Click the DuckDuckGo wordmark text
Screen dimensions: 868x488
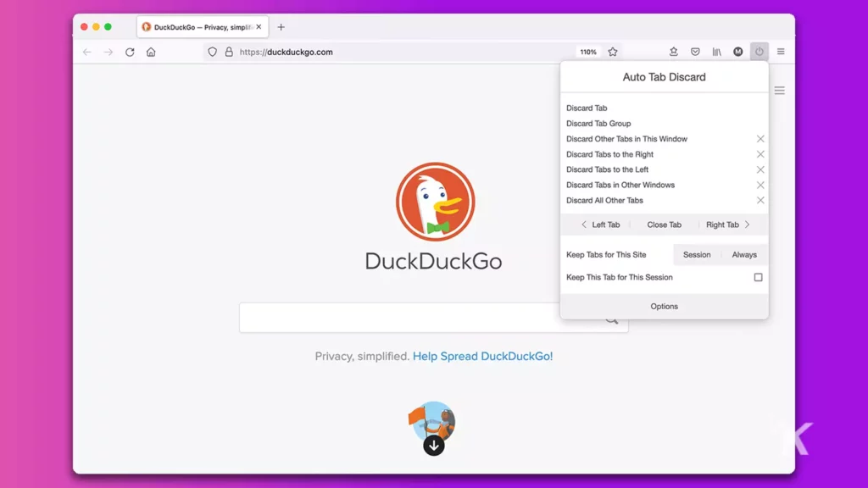[433, 261]
